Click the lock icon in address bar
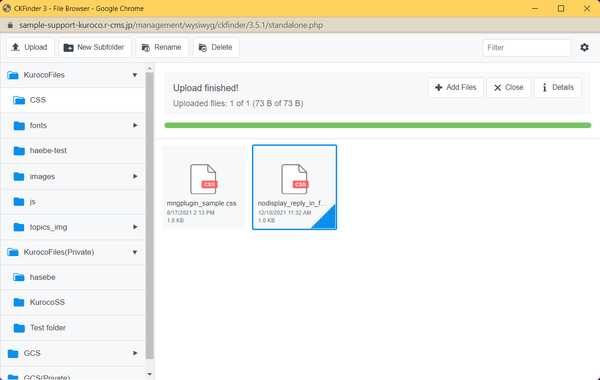Screen dimensions: 600x380 coord(10,25)
